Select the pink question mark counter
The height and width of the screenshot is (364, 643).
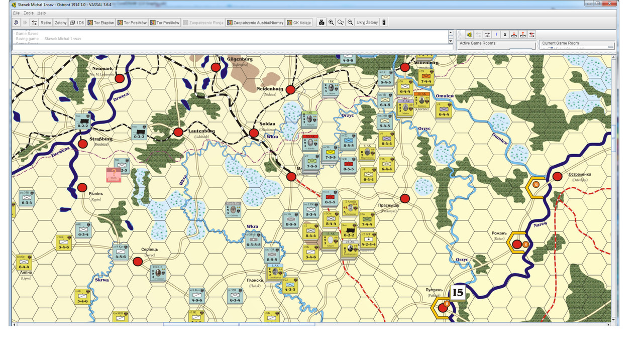114,175
